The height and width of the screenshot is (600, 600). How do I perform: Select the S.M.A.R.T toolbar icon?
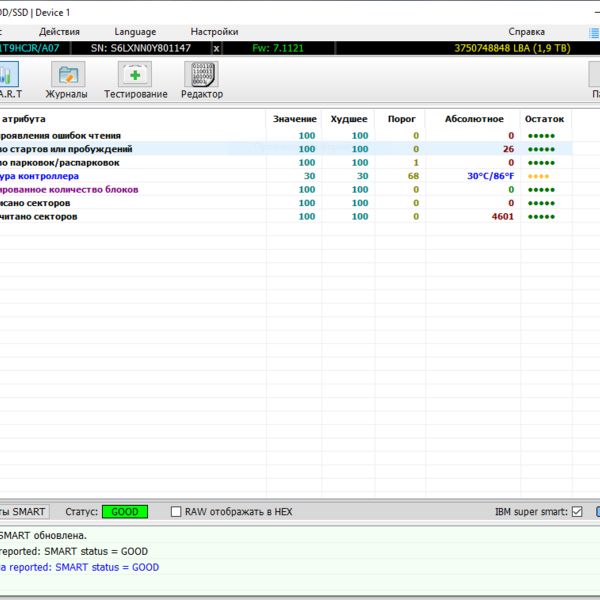(x=9, y=80)
